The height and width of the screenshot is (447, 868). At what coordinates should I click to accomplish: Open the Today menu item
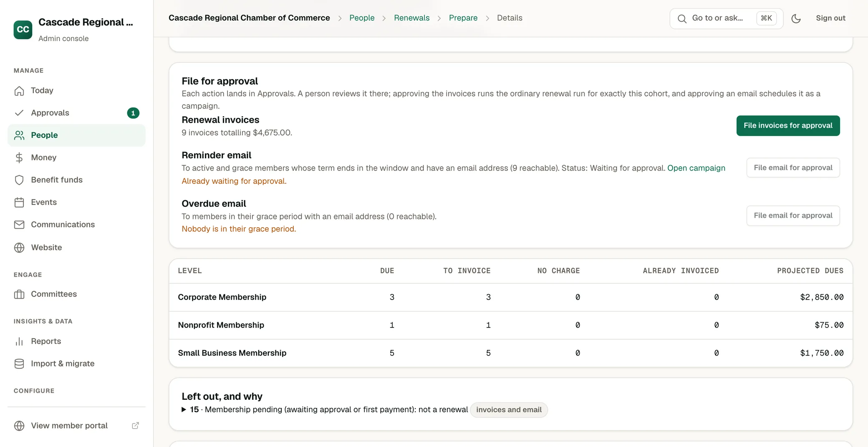[x=76, y=91]
